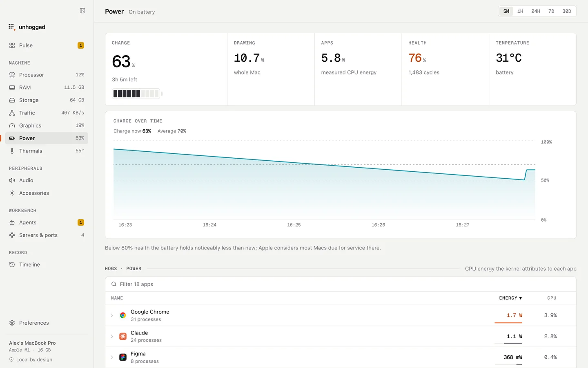
Task: Click the battery charge level bar
Action: coord(137,94)
